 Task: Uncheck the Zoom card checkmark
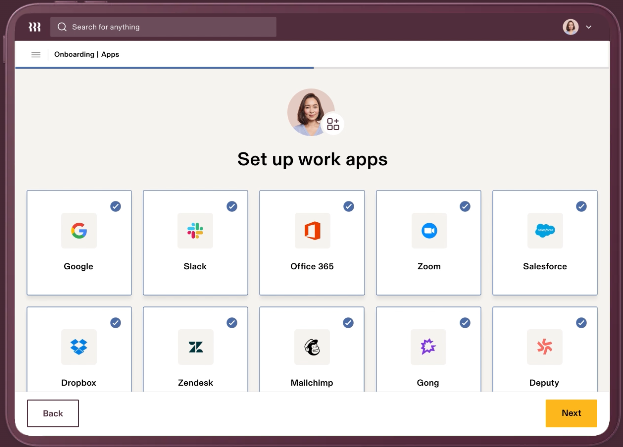click(x=465, y=206)
